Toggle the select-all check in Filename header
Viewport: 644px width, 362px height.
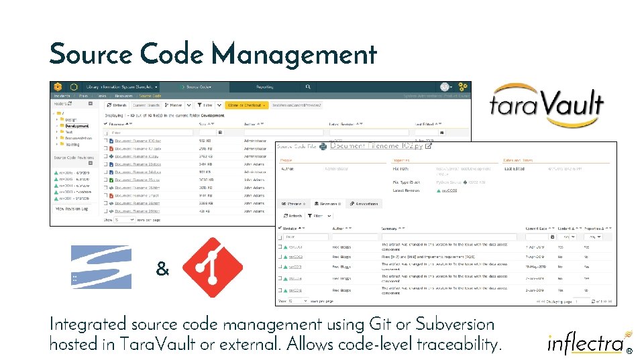pyautogui.click(x=105, y=123)
